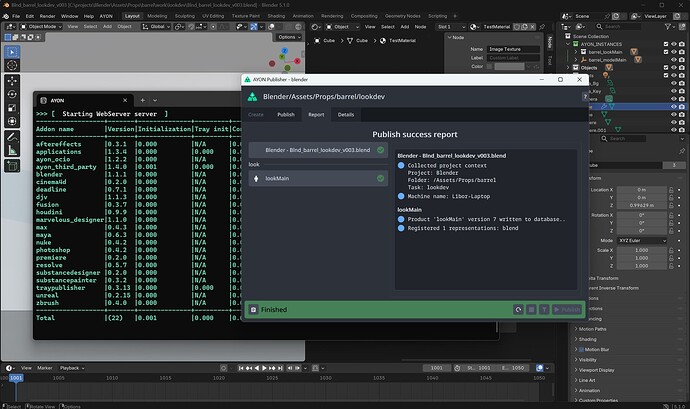
Task: Select the Select Box tool in Blender toolbar
Action: tap(12, 52)
